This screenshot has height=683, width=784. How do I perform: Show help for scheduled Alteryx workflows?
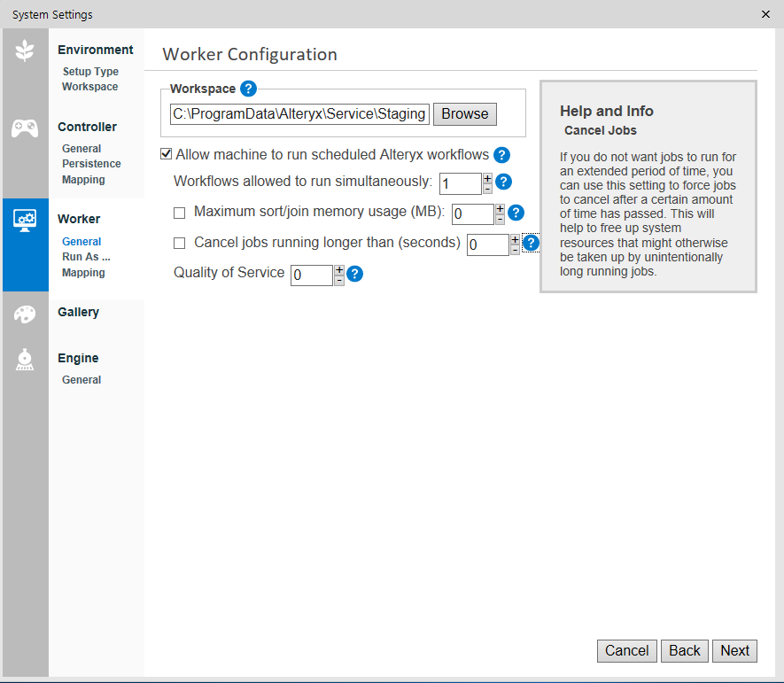pos(501,155)
